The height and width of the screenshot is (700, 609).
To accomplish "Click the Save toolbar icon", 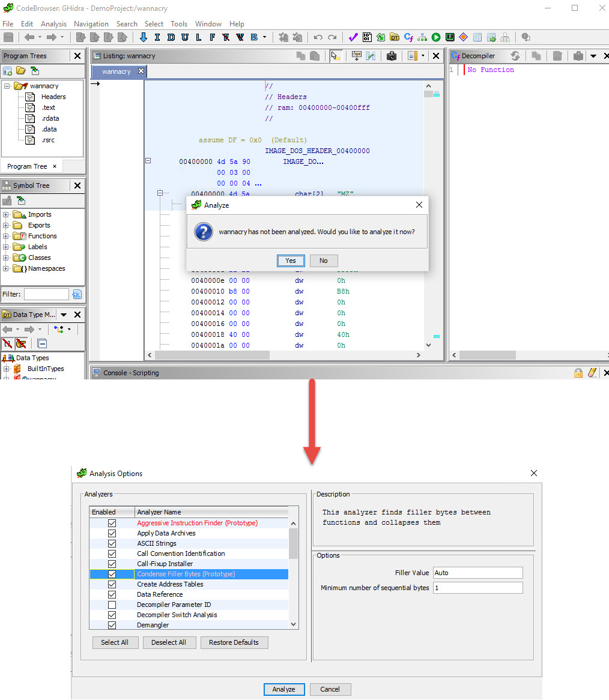I will (8, 37).
